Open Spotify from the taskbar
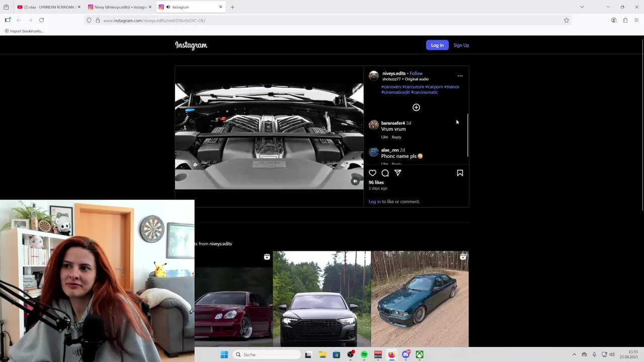Viewport: 644px width, 362px height. (364, 354)
